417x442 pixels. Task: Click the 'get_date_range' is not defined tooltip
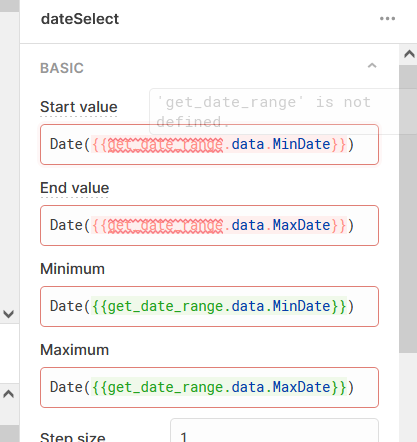pos(283,111)
